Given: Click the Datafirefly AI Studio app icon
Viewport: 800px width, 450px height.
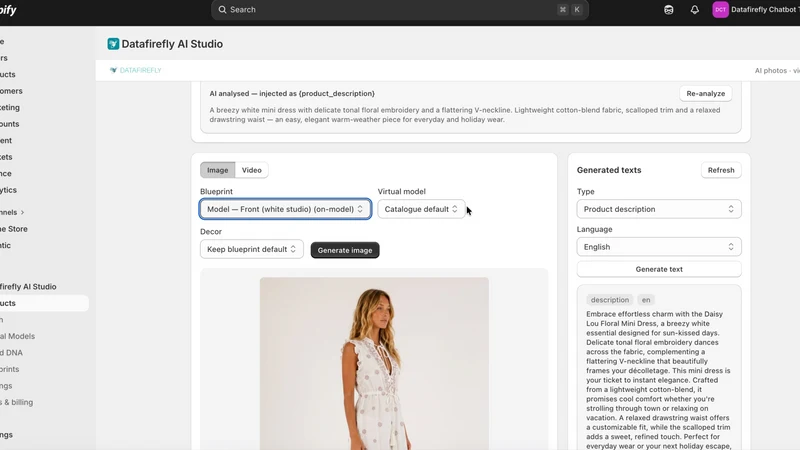Looking at the screenshot, I should (113, 44).
